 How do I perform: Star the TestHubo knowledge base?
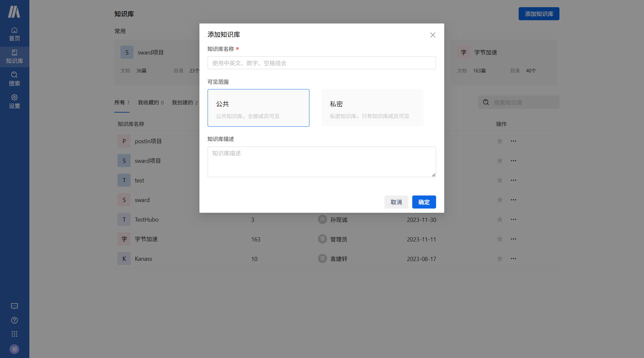click(499, 219)
